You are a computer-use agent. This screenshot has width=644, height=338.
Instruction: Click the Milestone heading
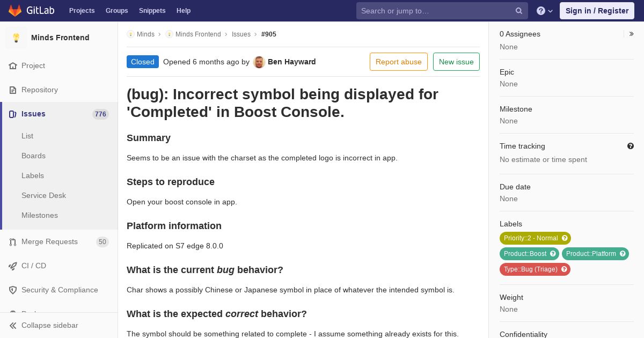coord(516,109)
